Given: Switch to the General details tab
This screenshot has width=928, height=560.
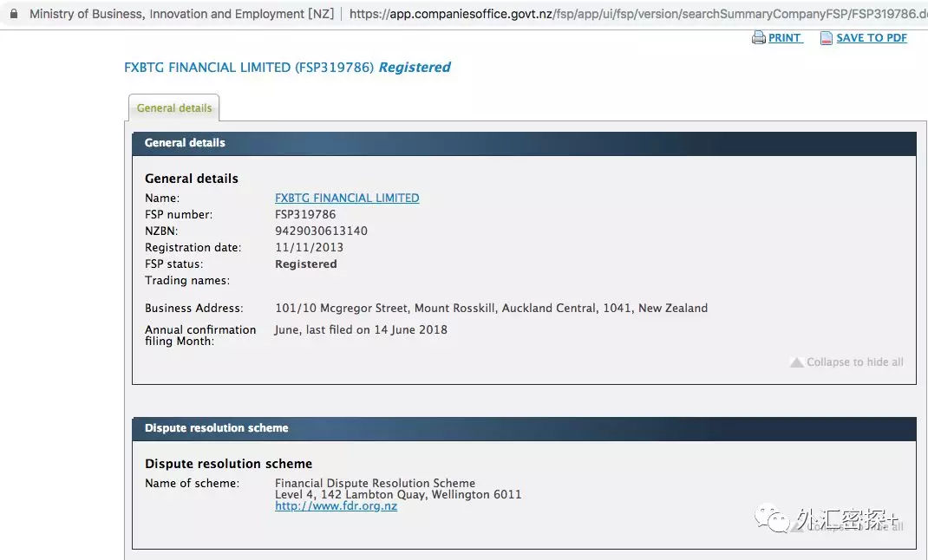Looking at the screenshot, I should tap(174, 108).
